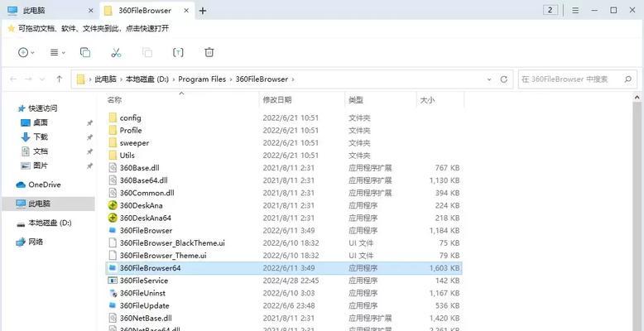
Task: Click the search magnifier icon
Action: tap(627, 79)
